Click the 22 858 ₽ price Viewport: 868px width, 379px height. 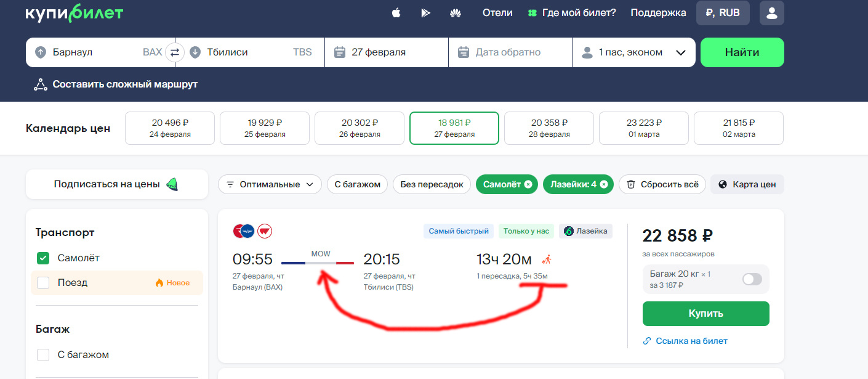tap(678, 235)
